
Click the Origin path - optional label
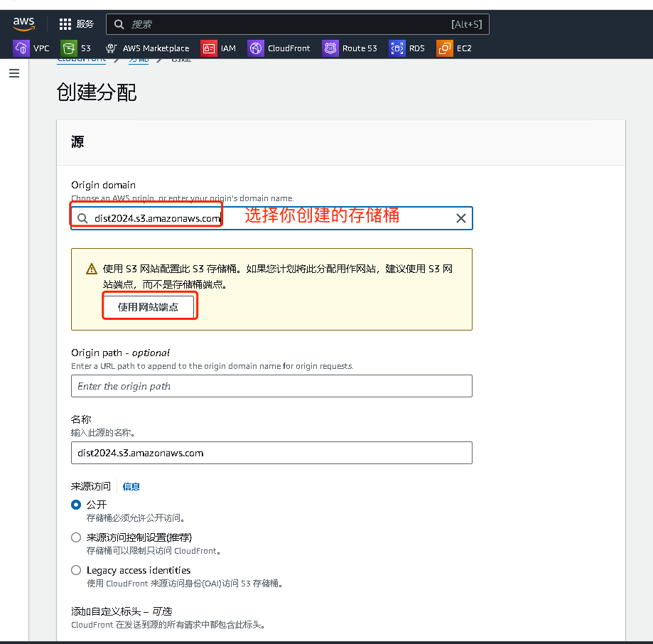[x=120, y=353]
